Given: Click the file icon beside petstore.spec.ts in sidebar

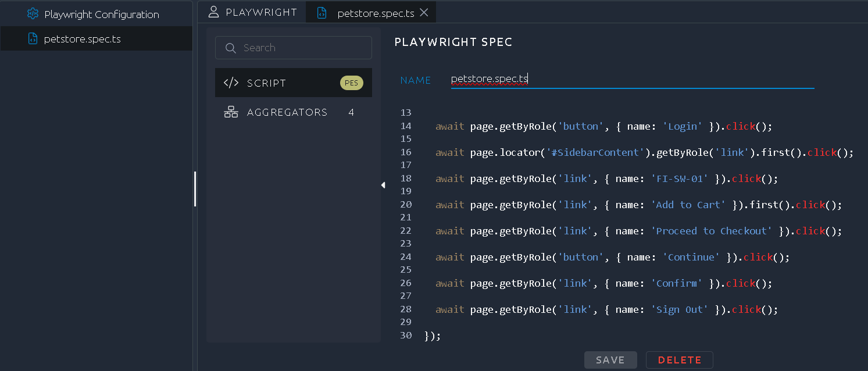Looking at the screenshot, I should 32,38.
